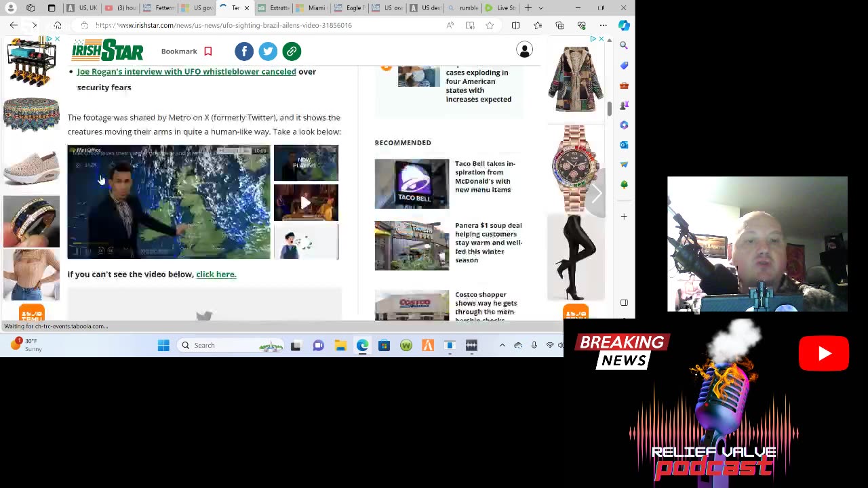The width and height of the screenshot is (868, 488).
Task: Select the 'Now Playing' video thumbnail
Action: click(306, 163)
